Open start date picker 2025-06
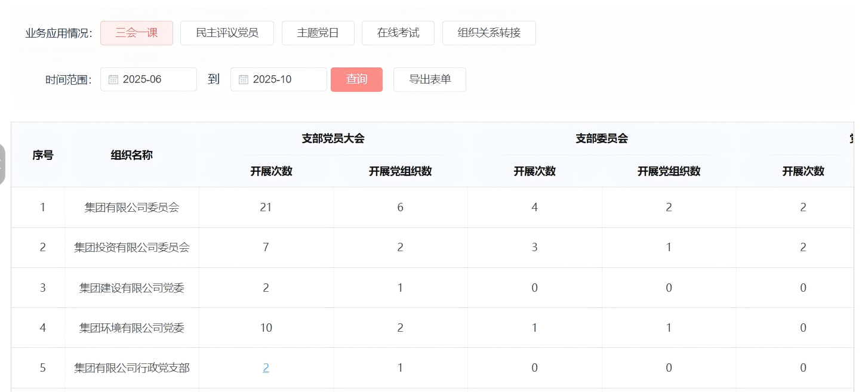The height and width of the screenshot is (392, 868). point(149,79)
